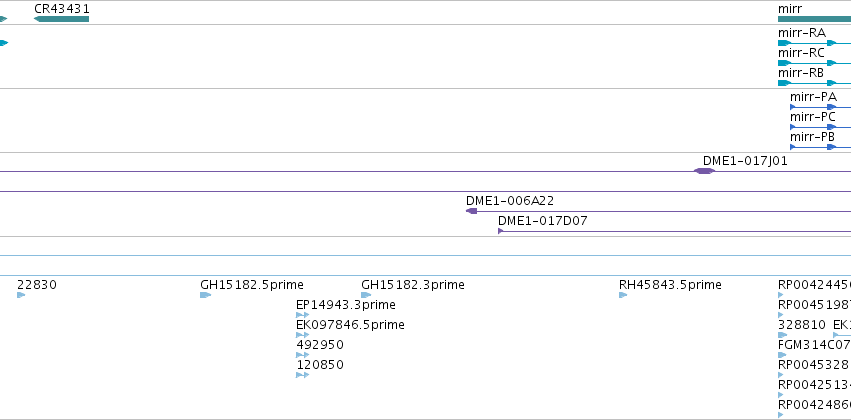Click the mirr gene bar
Viewport: 851px width, 420px height.
814,19
